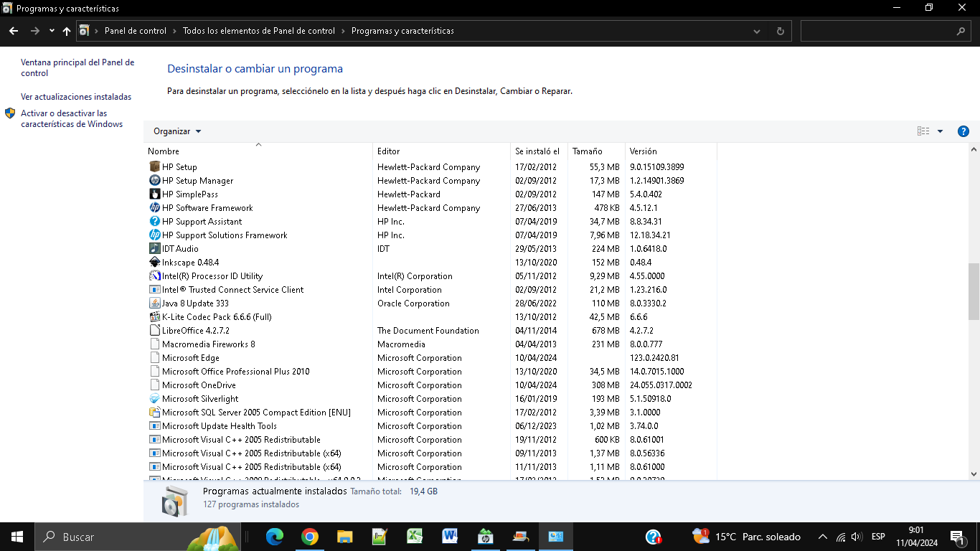Select the Macromedia Fireworks 8 row
This screenshot has height=551, width=980.
coord(430,344)
